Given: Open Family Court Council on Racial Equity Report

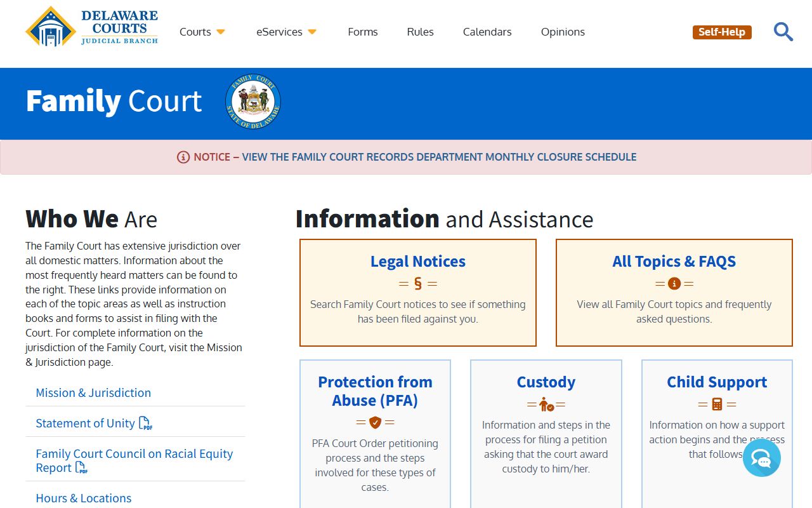Looking at the screenshot, I should (x=134, y=460).
